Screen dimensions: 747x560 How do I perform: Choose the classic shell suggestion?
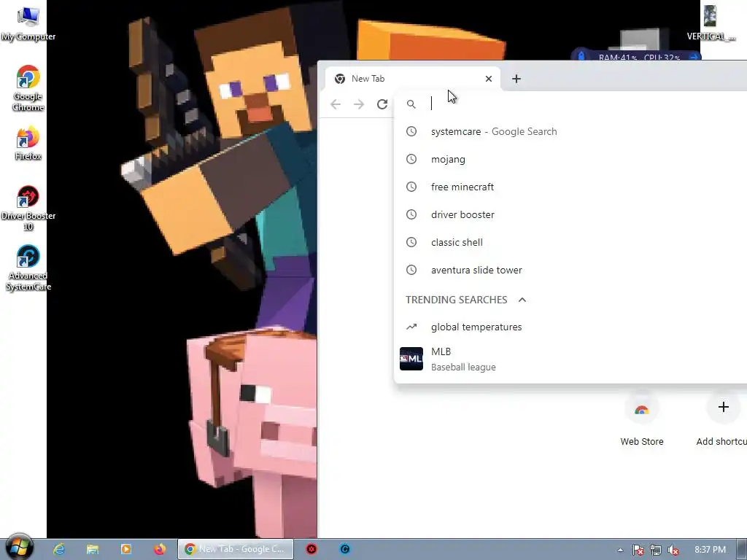tap(570, 242)
